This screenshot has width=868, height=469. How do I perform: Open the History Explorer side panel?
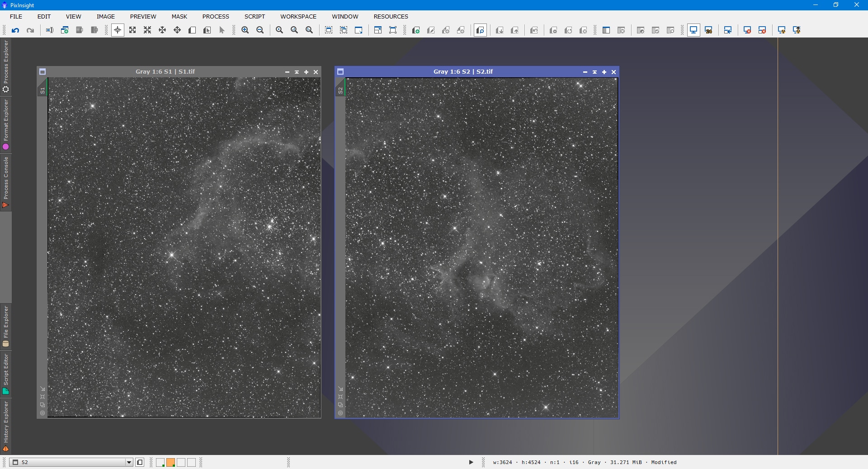[5, 426]
